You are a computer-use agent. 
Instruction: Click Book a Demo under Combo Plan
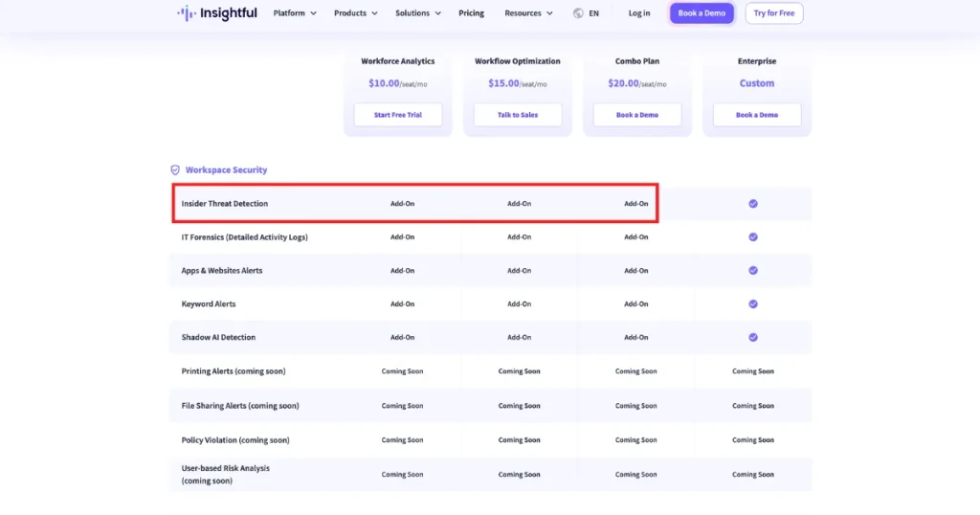point(636,115)
